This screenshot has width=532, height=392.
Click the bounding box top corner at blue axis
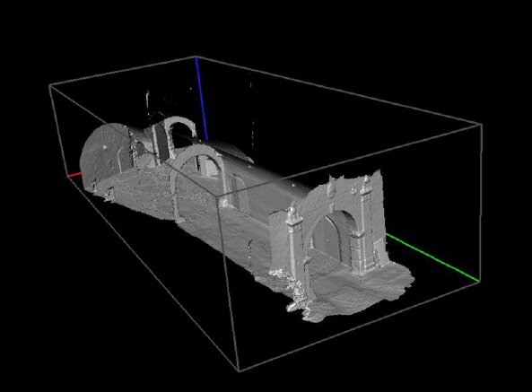click(196, 57)
